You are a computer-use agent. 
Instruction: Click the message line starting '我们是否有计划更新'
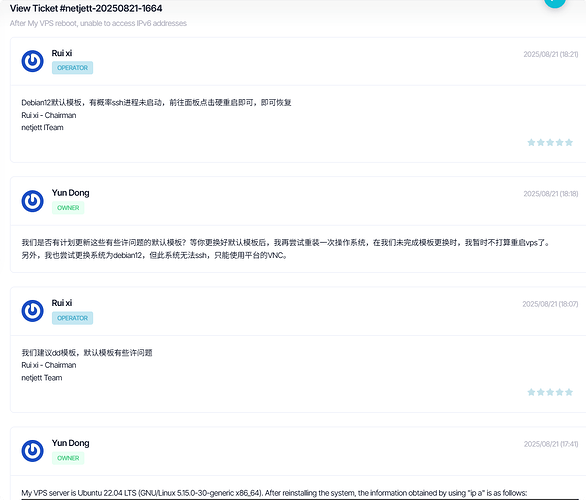[x=286, y=243]
